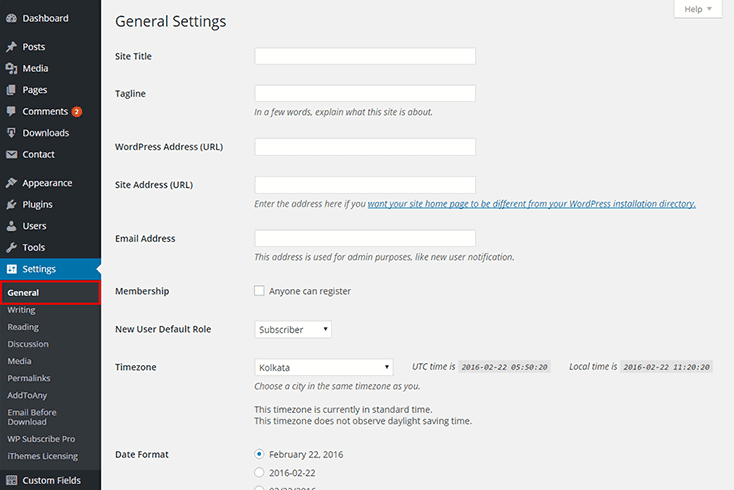This screenshot has width=734, height=490.
Task: Click the Users person icon
Action: [12, 226]
